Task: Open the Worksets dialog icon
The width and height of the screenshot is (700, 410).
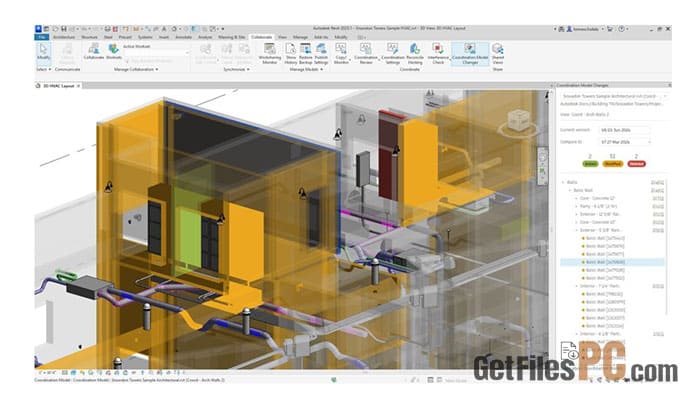Action: [114, 51]
